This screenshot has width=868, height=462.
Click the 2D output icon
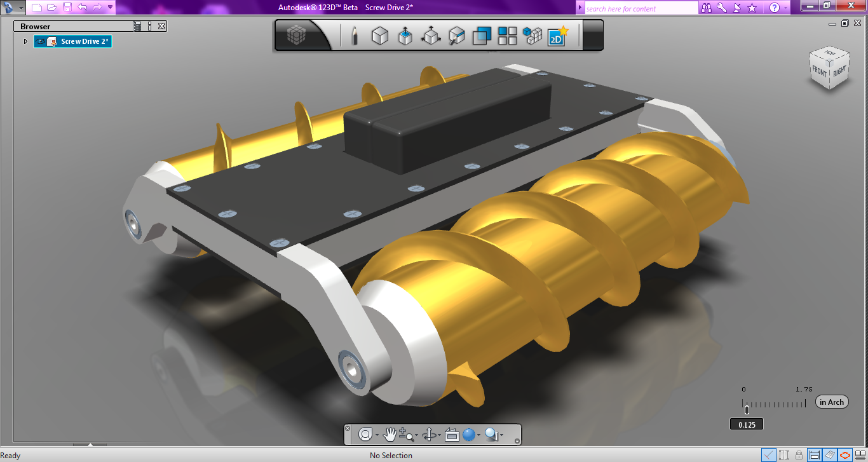[556, 36]
